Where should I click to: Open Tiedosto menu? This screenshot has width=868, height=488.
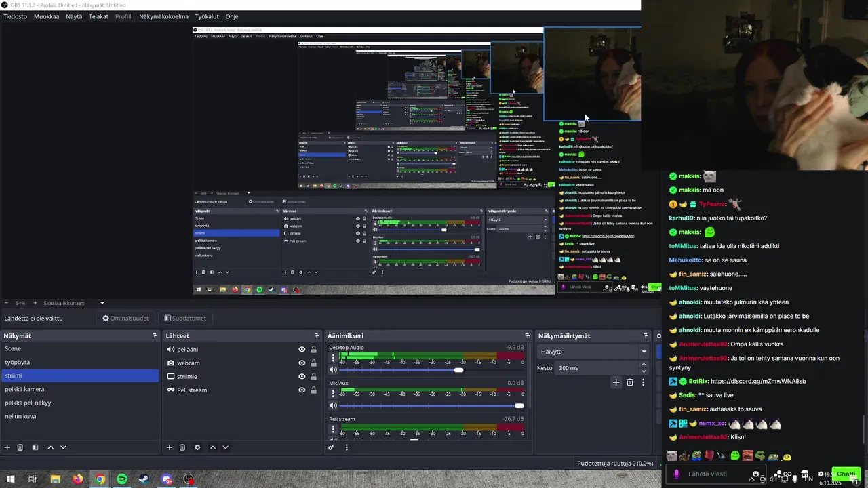point(16,16)
